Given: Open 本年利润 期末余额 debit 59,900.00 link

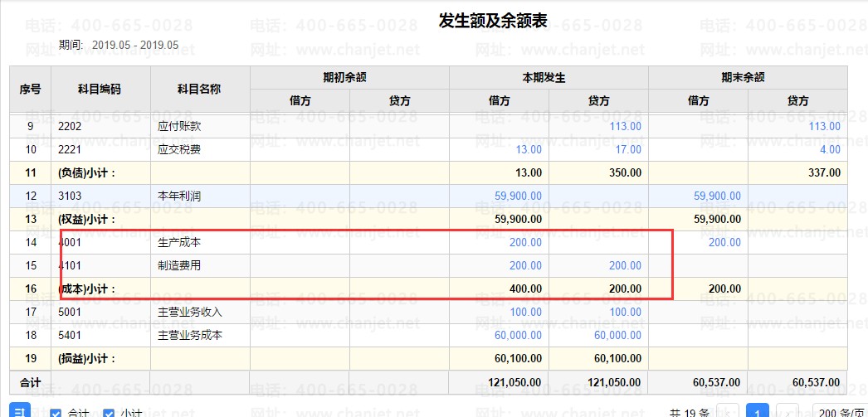Looking at the screenshot, I should [x=718, y=196].
